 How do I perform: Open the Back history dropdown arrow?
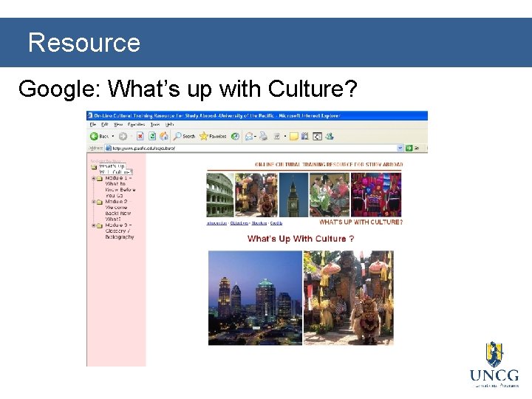[113, 137]
